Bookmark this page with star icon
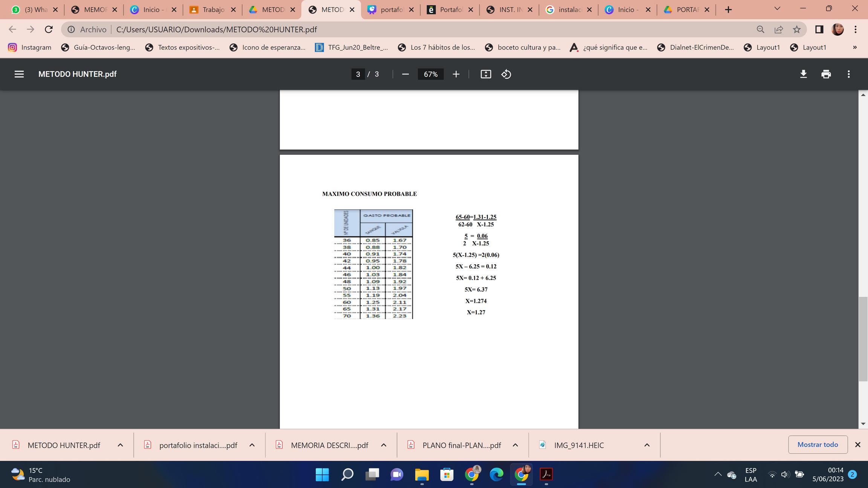 pos(796,29)
